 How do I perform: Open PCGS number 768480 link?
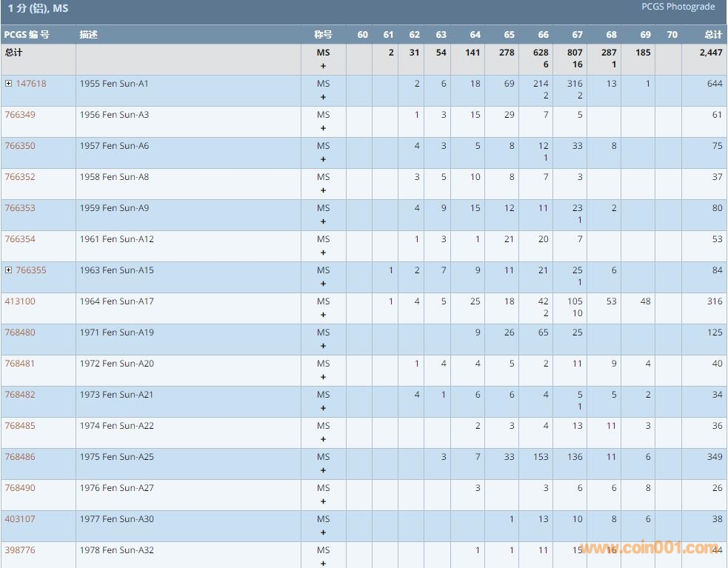[x=20, y=333]
